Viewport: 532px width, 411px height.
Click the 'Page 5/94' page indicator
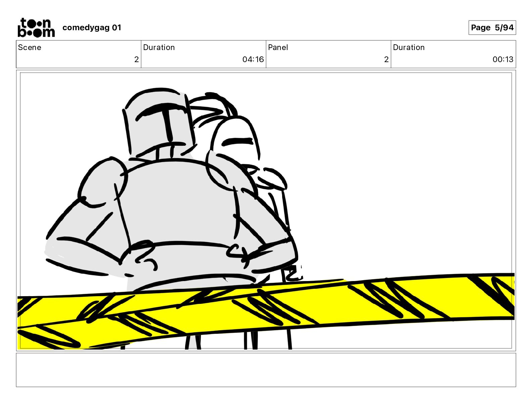pyautogui.click(x=492, y=28)
